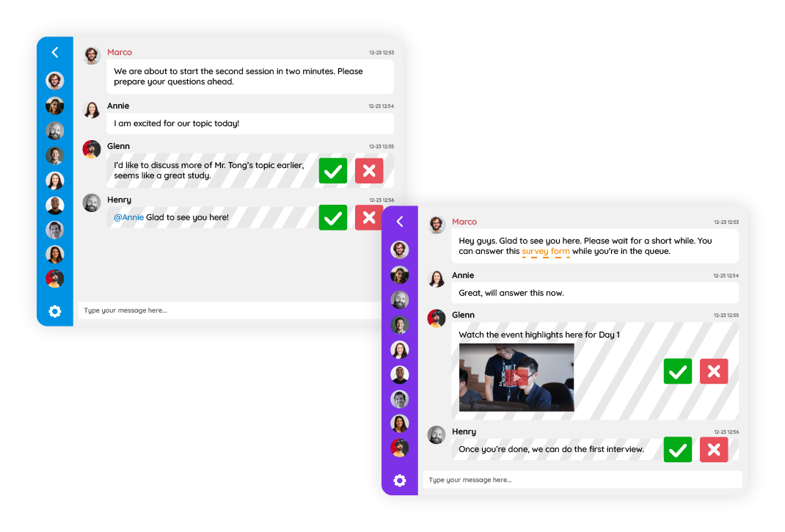Click the @Annie mention link
Viewport: 785px width, 532px height.
[x=128, y=217]
